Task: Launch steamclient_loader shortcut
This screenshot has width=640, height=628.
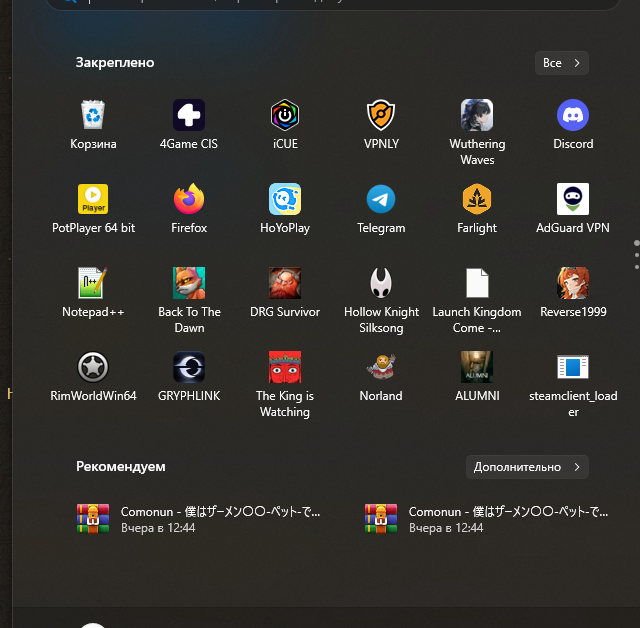Action: pos(573,367)
